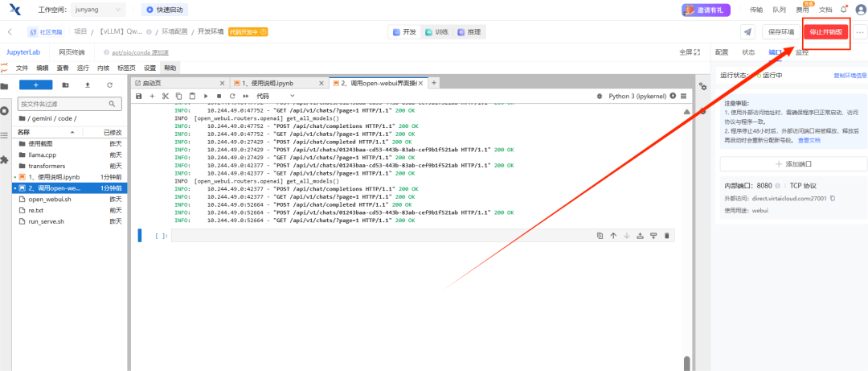Insert a new cell below with the plus icon
The width and height of the screenshot is (868, 371).
click(x=152, y=96)
